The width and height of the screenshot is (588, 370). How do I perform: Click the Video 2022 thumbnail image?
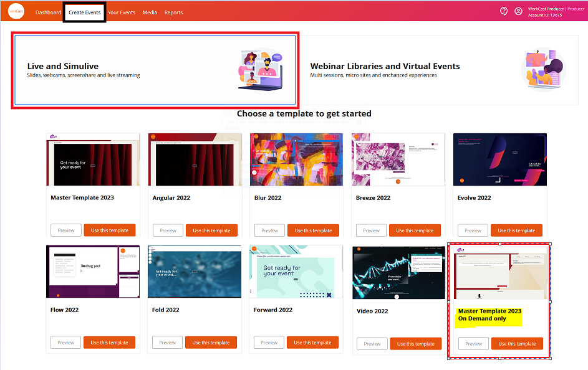click(398, 273)
